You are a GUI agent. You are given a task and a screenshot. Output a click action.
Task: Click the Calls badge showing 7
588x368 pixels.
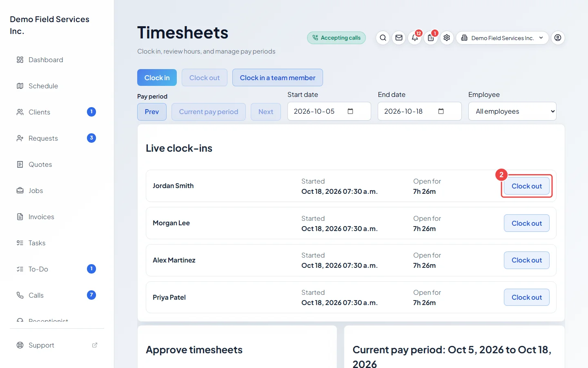pyautogui.click(x=91, y=295)
